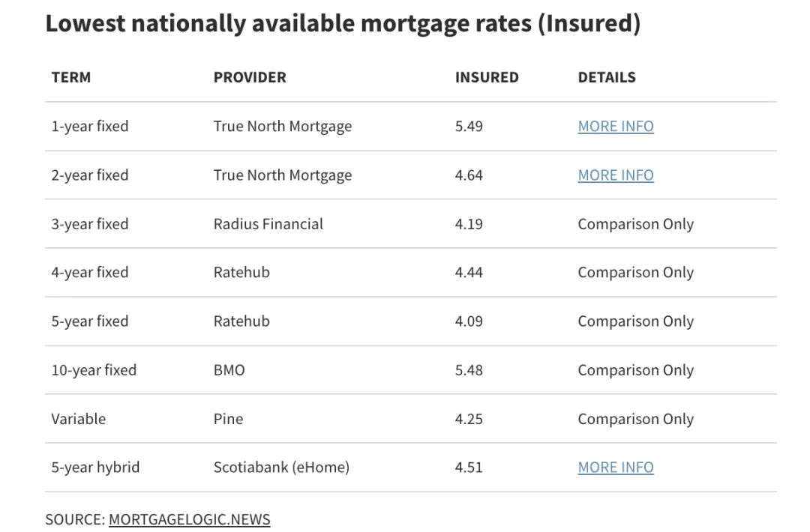This screenshot has width=810, height=532.
Task: Click the Pine provider cell
Action: tap(229, 419)
